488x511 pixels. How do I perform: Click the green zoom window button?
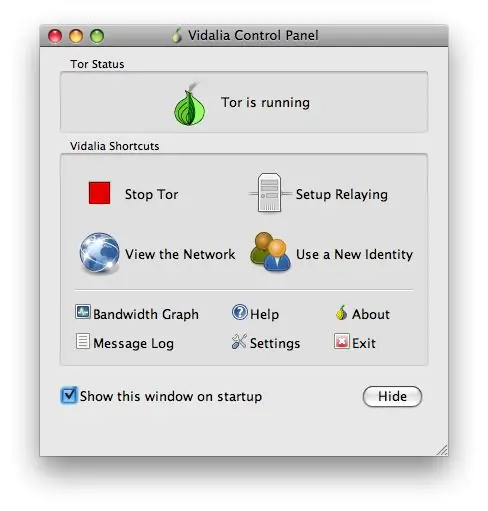pyautogui.click(x=97, y=36)
